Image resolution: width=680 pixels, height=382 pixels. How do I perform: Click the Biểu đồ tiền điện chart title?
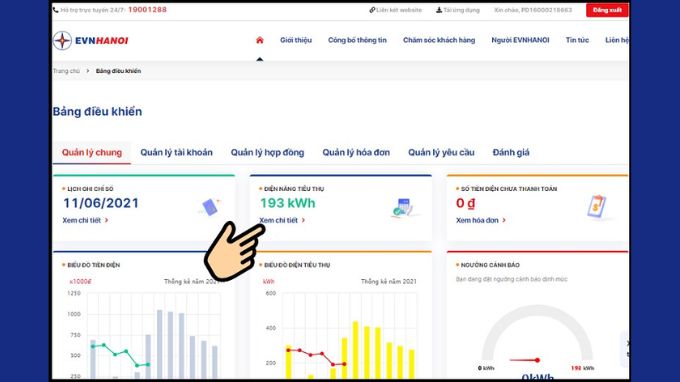(94, 265)
